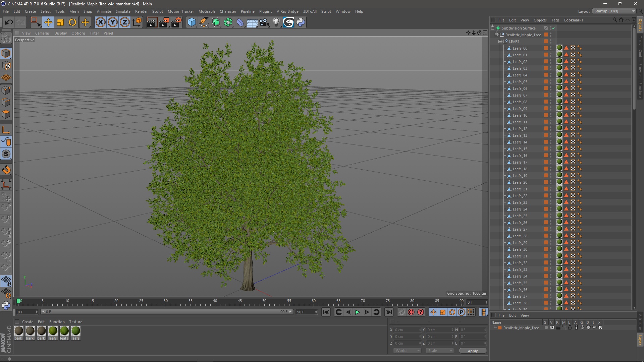
Task: Toggle Subdivision Surface green enable checkmark
Action: pos(554,28)
